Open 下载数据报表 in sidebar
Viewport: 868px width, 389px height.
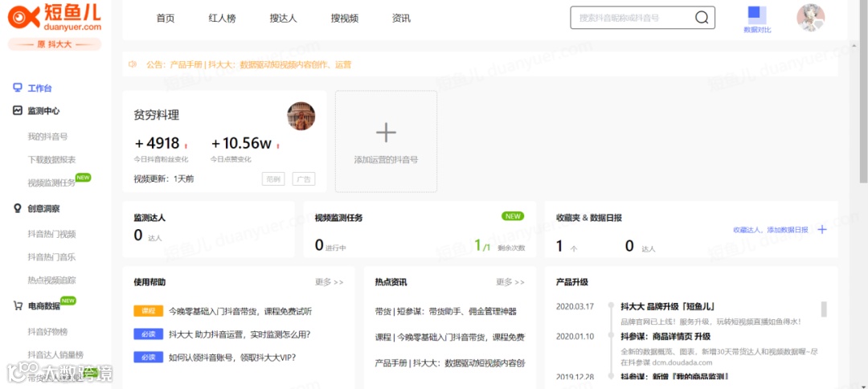(x=51, y=159)
